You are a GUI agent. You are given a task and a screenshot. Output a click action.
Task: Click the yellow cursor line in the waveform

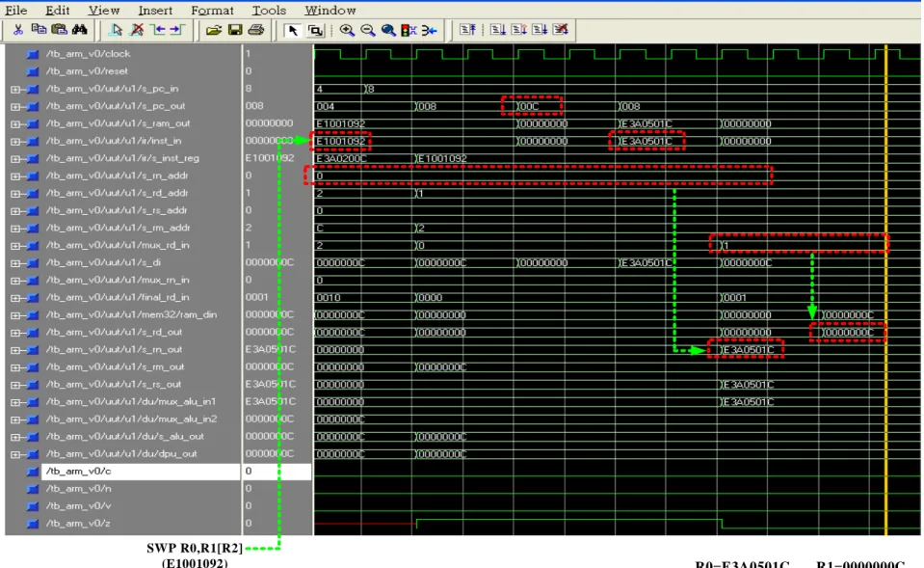point(885,289)
